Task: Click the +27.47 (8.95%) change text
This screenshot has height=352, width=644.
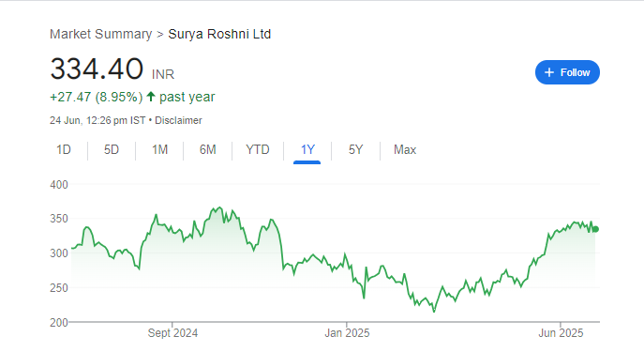Action: 97,97
